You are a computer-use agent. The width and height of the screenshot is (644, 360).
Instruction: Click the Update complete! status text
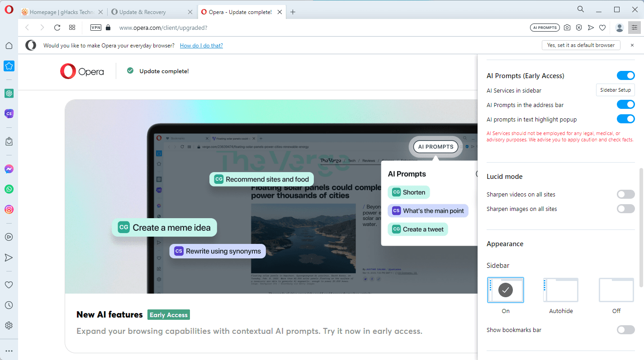[164, 71]
